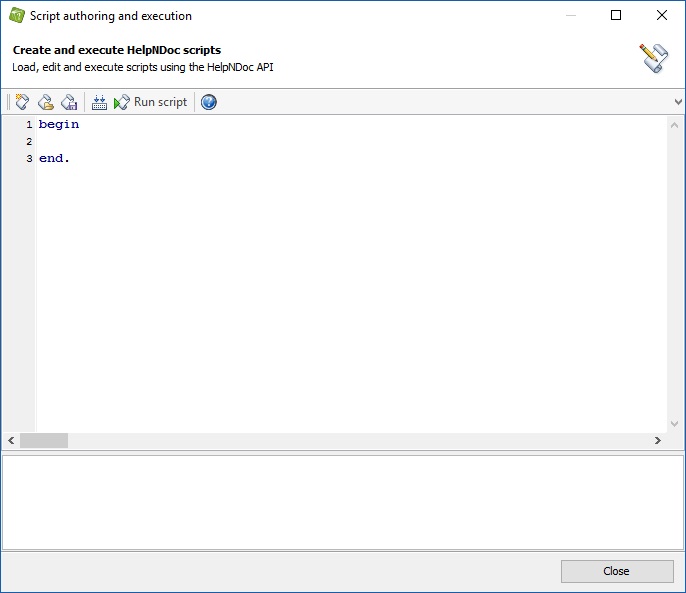
Task: Click the build script toolbar icon
Action: 99,102
